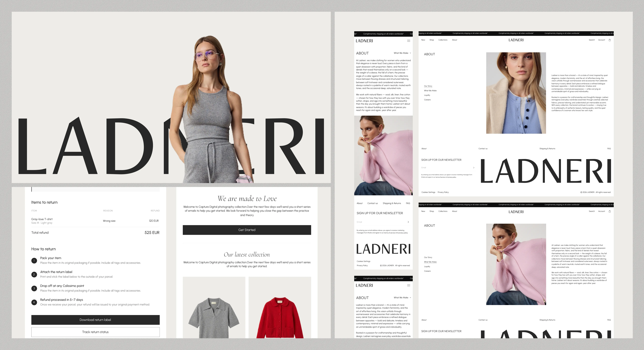
Task: Open Collections in nav of desktop page with pink sweater
Action: coord(443,211)
